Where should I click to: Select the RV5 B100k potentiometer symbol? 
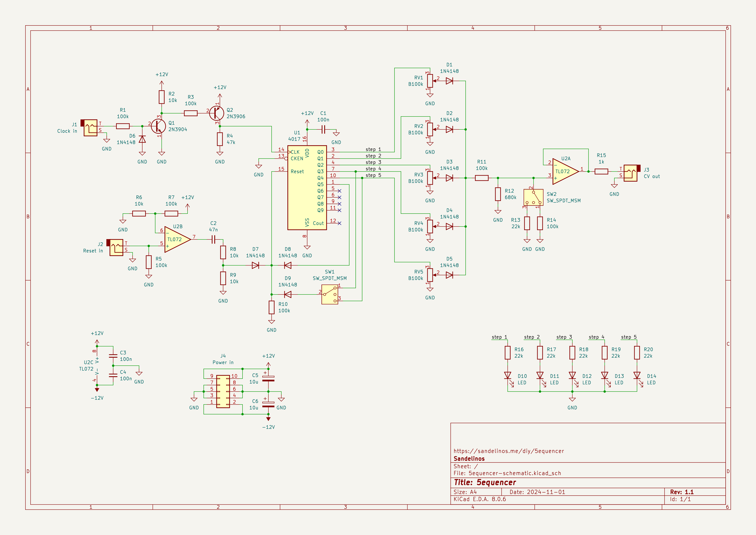(430, 275)
